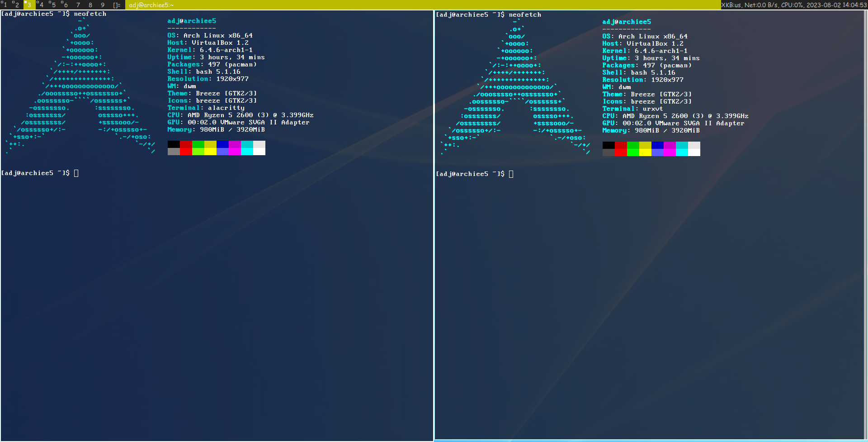Select workspace tag 5

pyautogui.click(x=53, y=5)
